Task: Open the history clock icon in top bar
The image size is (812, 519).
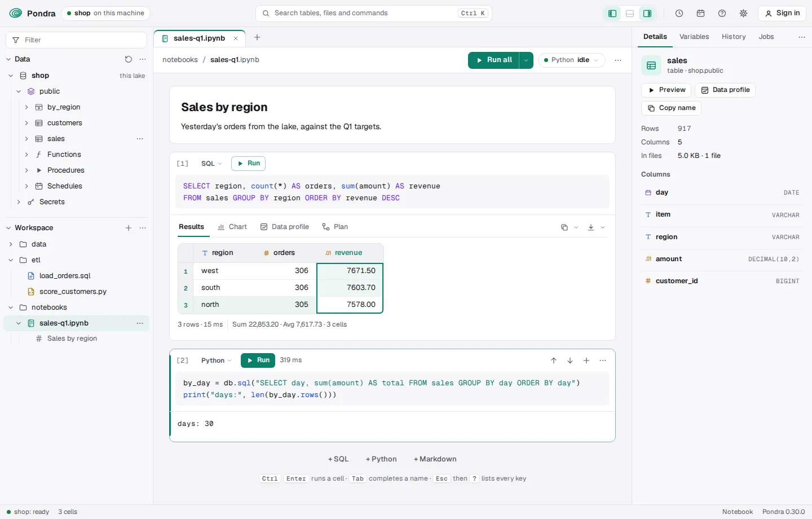Action: click(x=679, y=14)
